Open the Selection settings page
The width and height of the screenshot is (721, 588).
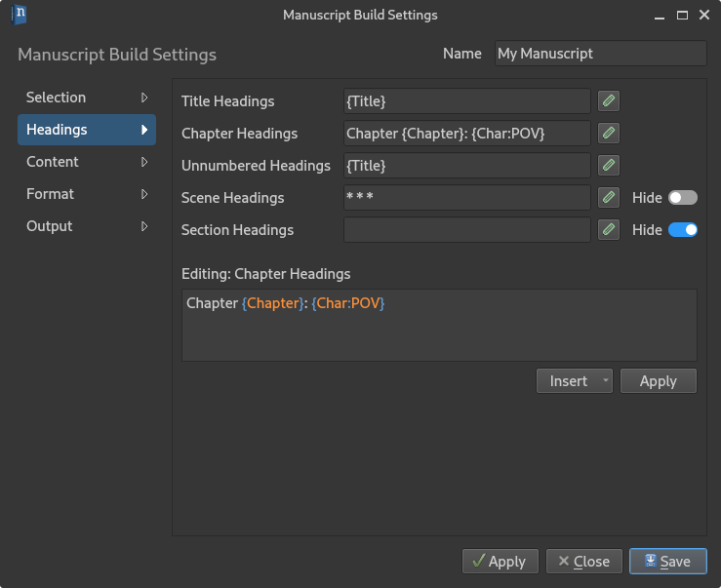pyautogui.click(x=87, y=98)
